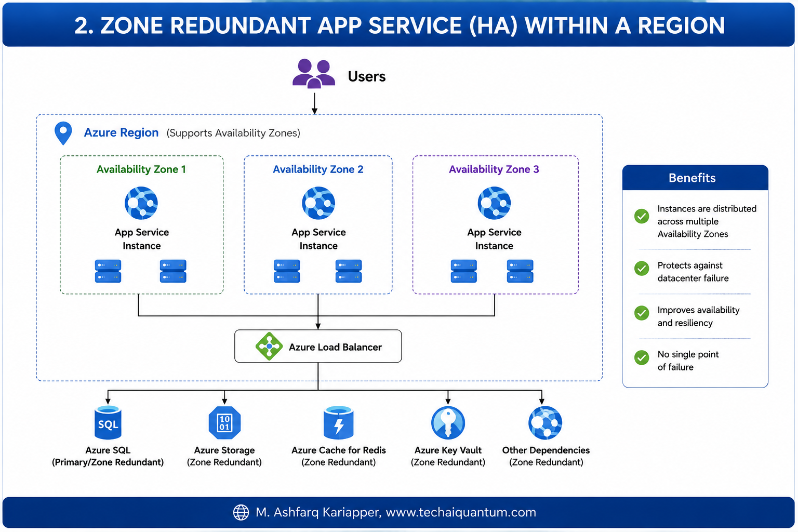The width and height of the screenshot is (798, 532).
Task: Click the Availability Zone 1 heading
Action: click(x=141, y=169)
